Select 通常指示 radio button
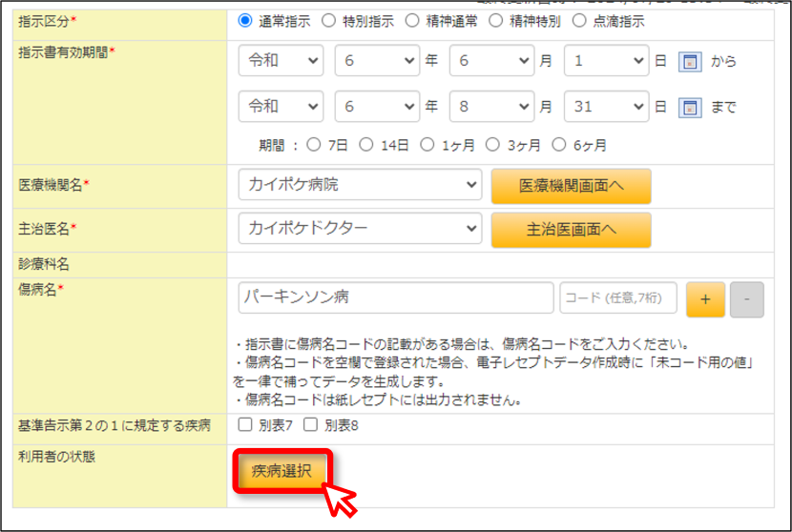 pos(245,21)
